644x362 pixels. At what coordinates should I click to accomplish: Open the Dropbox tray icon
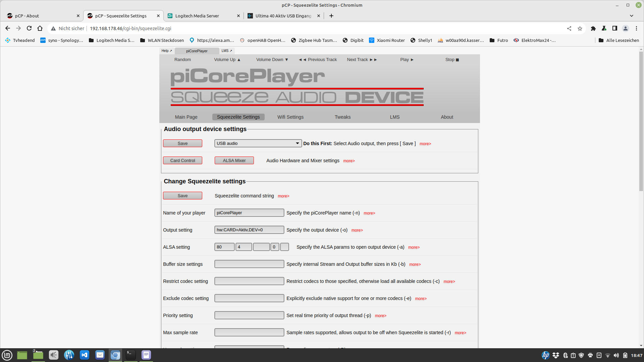pyautogui.click(x=556, y=355)
